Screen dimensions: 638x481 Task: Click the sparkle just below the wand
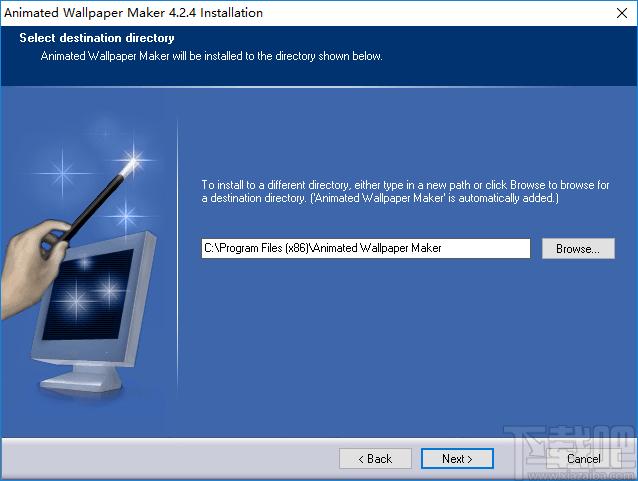coord(126,213)
